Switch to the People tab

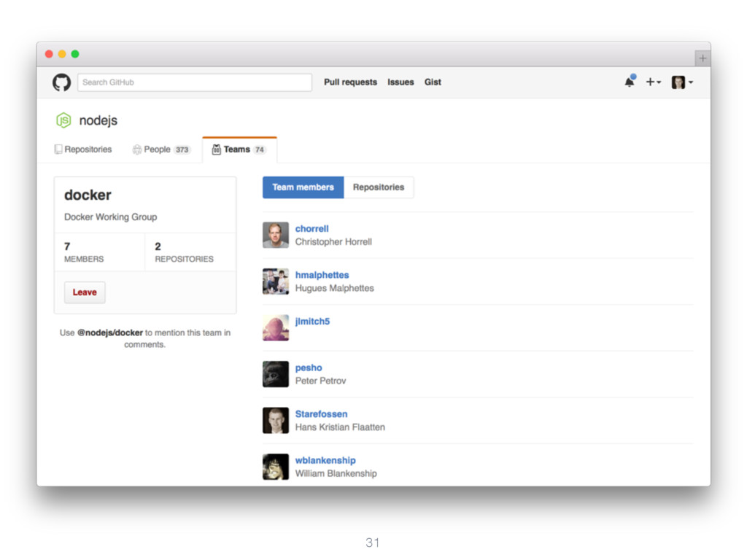[161, 149]
